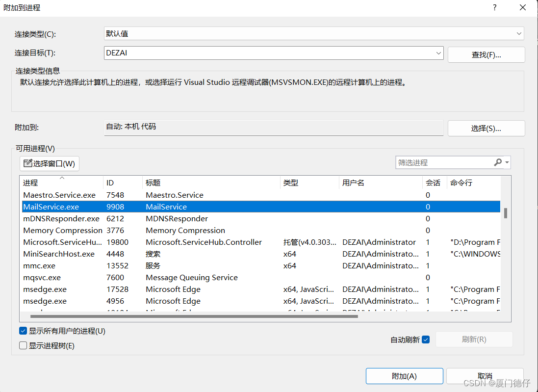
Task: Select the Microsoft.ServiceHu... process row
Action: tap(260, 242)
